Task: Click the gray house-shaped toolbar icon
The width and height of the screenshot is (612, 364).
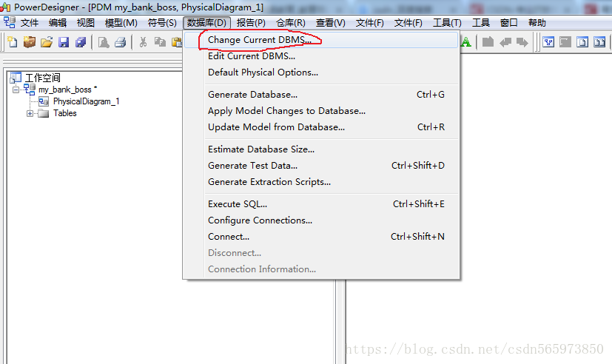Action: (x=488, y=41)
